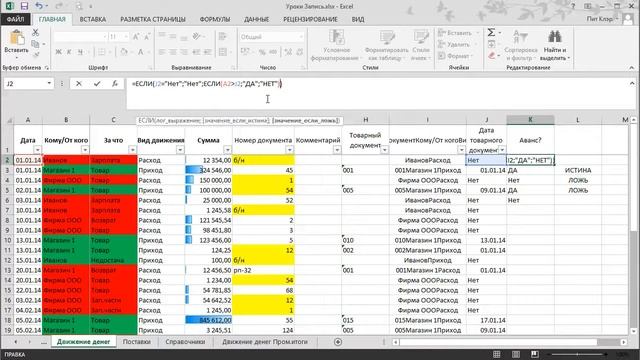640x360 pixels.
Task: Click the Merge and Center icon
Action: click(x=223, y=52)
